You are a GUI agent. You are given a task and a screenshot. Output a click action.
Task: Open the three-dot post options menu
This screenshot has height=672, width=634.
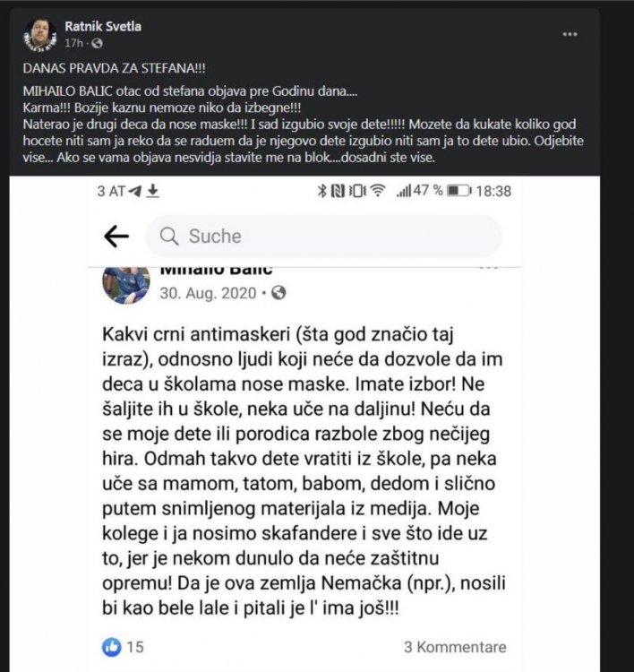pyautogui.click(x=570, y=34)
